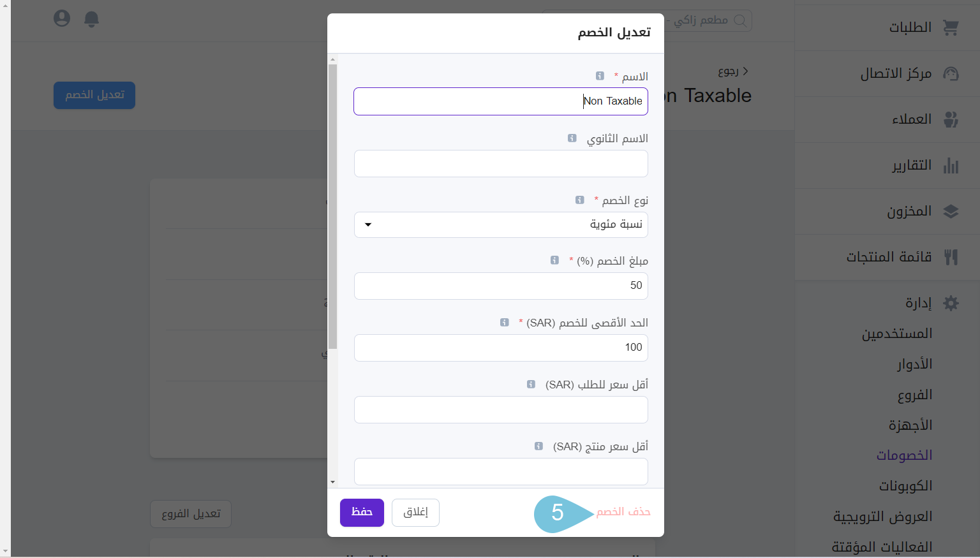
Task: Click scrollbar up arrow in dialog
Action: (332, 60)
